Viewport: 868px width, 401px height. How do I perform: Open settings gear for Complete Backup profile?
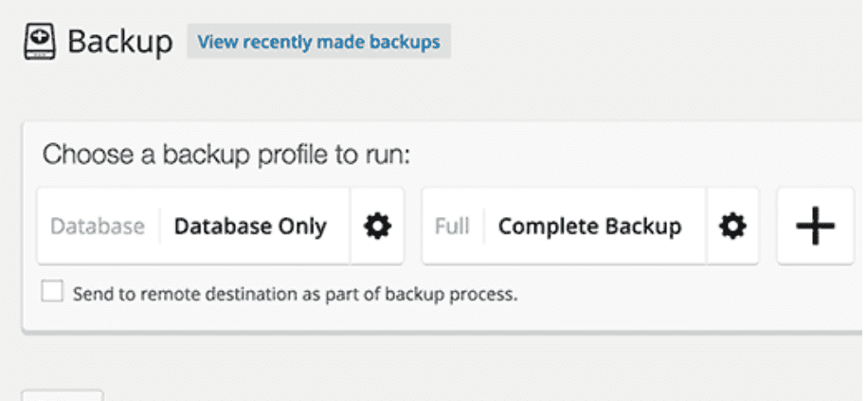click(732, 226)
